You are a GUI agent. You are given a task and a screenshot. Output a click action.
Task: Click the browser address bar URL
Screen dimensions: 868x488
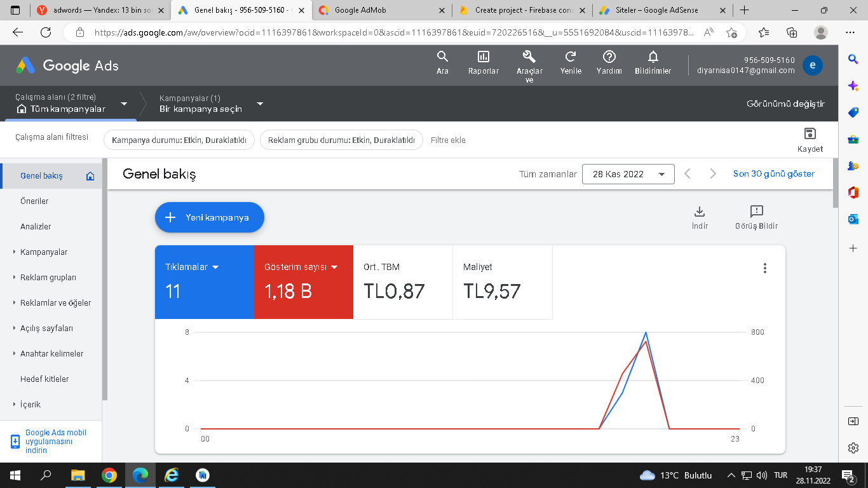[394, 32]
